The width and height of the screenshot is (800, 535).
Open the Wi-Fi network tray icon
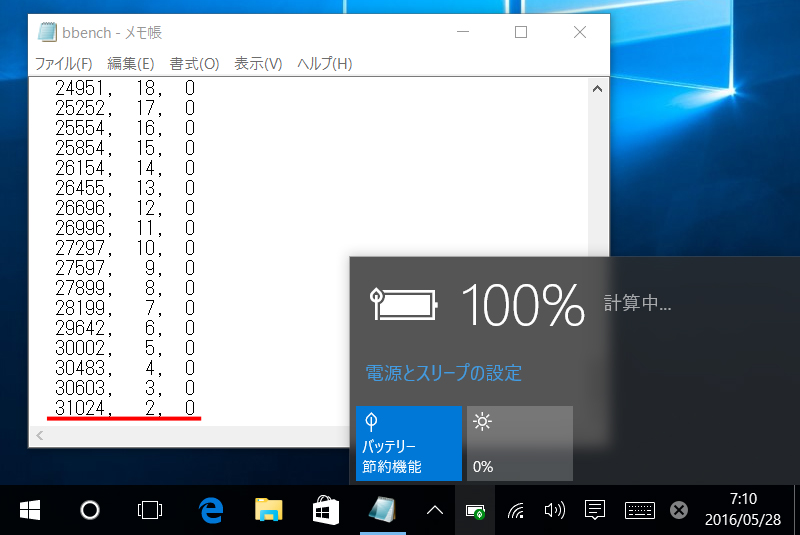tap(516, 511)
